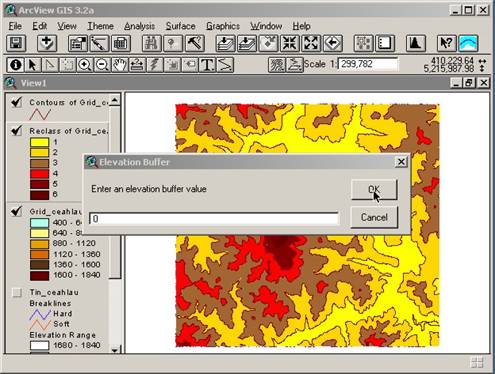Open the Surface menu
Image resolution: width=495 pixels, height=374 pixels.
point(180,26)
